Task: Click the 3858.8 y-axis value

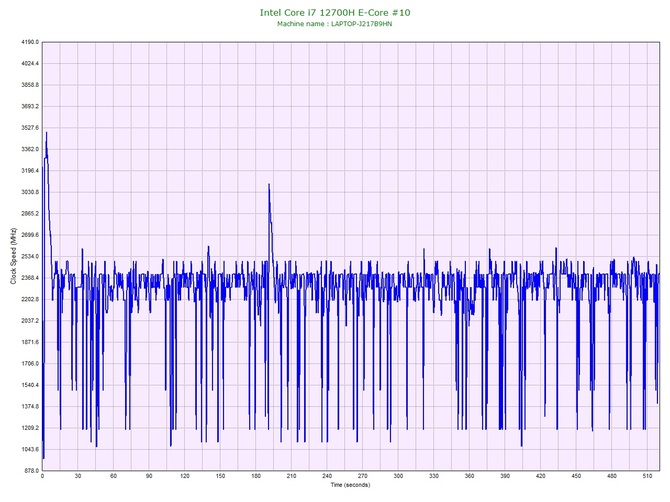Action: (30, 85)
